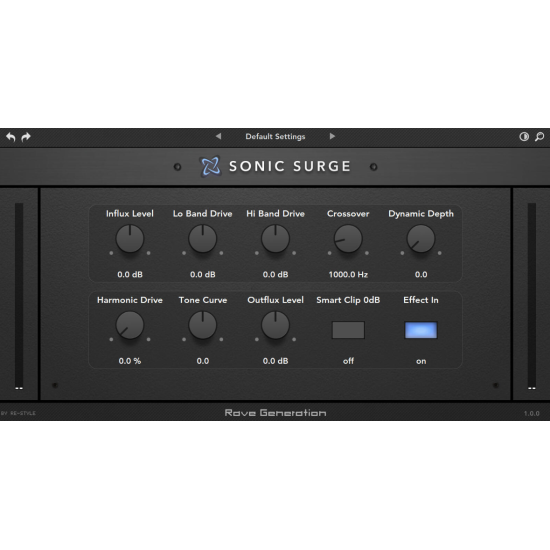550x550 pixels.
Task: Click the Sonic Surge logo emblem
Action: point(210,166)
